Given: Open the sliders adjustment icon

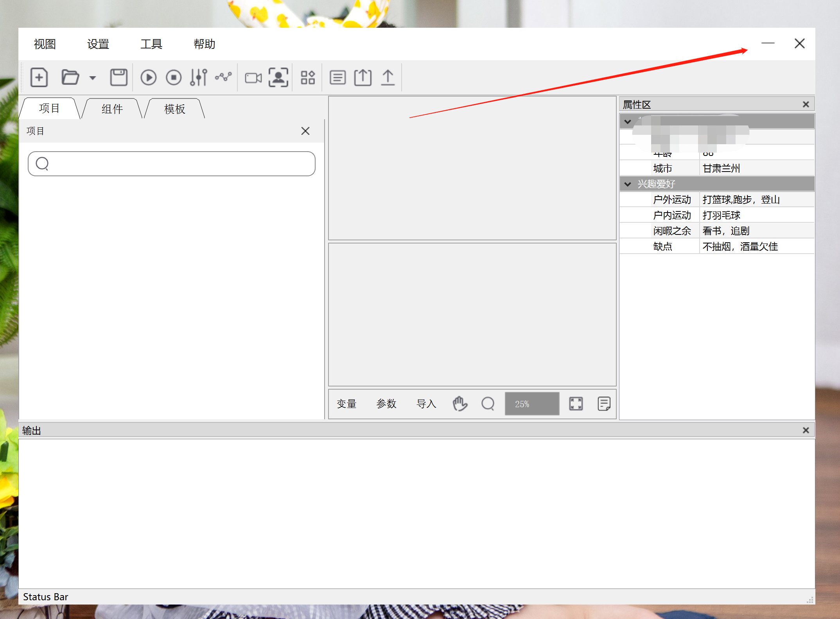Looking at the screenshot, I should pyautogui.click(x=199, y=77).
